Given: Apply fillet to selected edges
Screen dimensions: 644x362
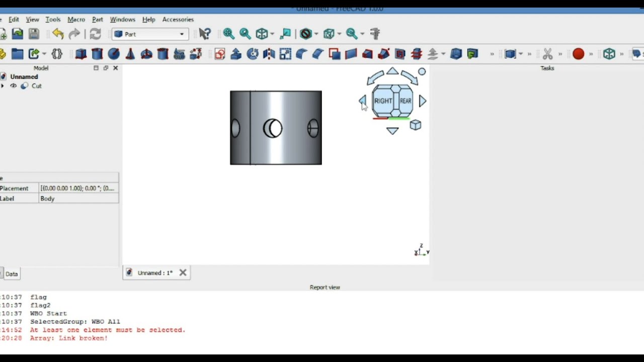Looking at the screenshot, I should [x=301, y=54].
